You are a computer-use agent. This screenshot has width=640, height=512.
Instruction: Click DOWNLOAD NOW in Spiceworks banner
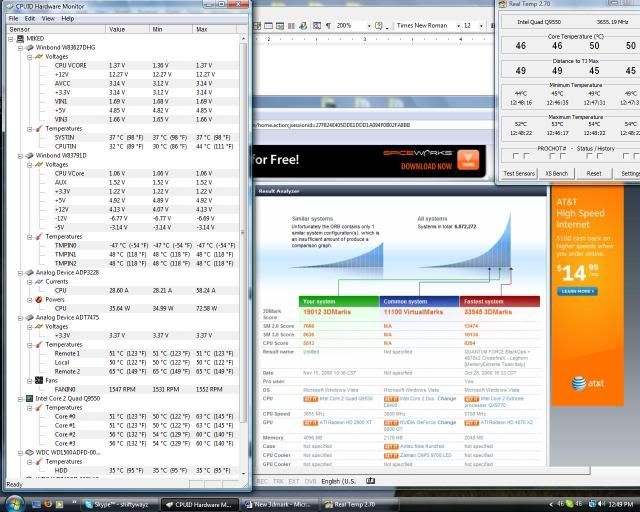tap(427, 167)
